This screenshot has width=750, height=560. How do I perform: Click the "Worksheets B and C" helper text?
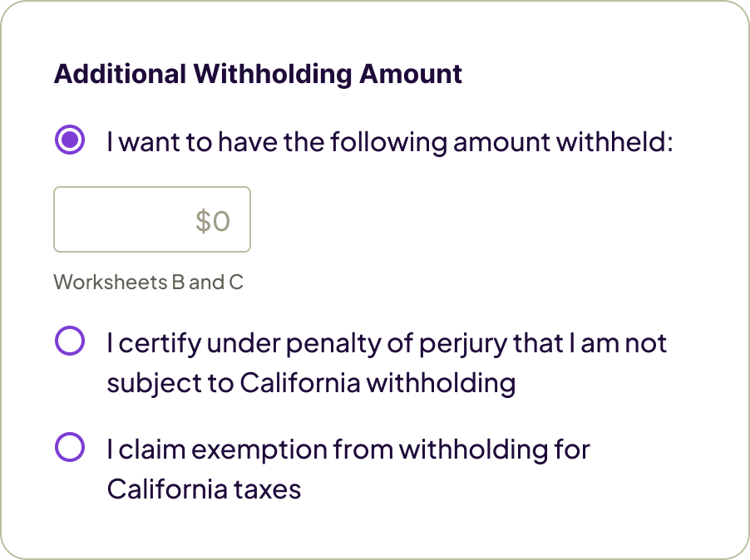point(148,282)
